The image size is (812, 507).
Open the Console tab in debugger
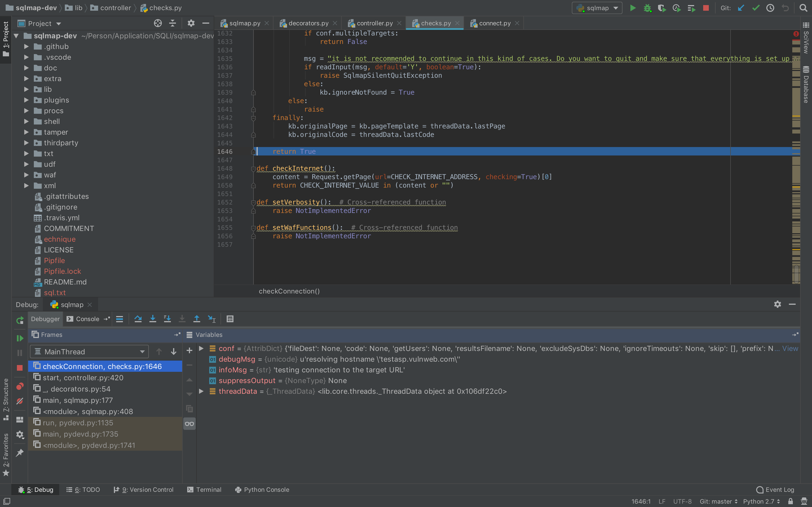87,319
